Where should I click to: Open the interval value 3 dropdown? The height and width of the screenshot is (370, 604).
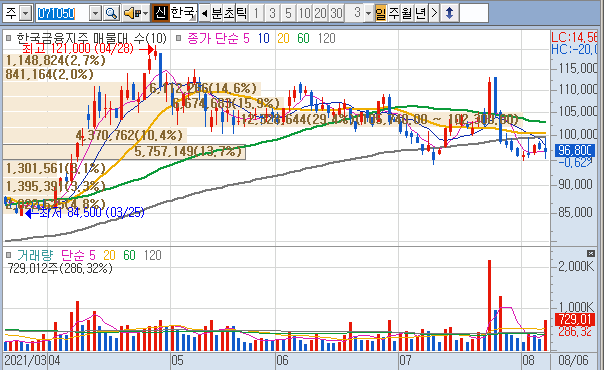pyautogui.click(x=368, y=13)
